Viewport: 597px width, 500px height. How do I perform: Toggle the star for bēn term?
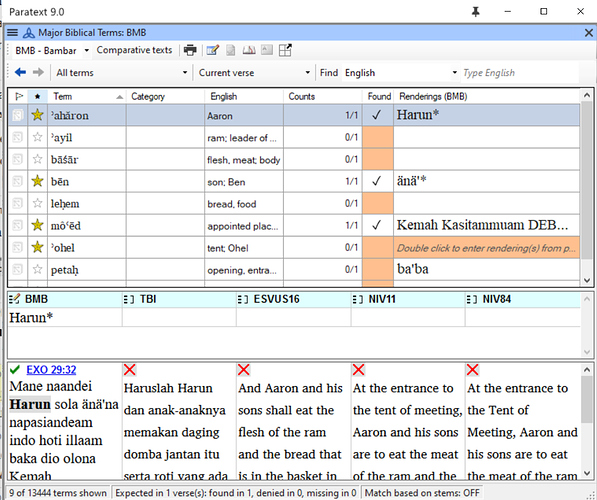(37, 181)
